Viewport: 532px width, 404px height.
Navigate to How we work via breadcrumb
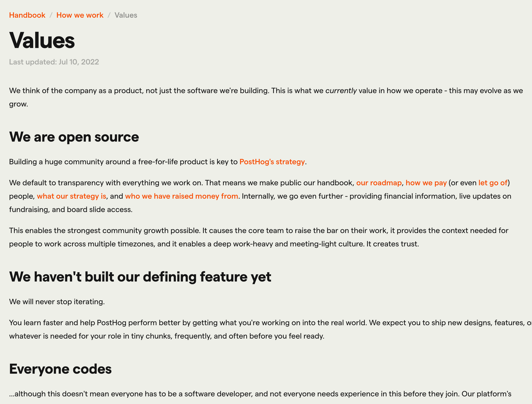pyautogui.click(x=80, y=15)
